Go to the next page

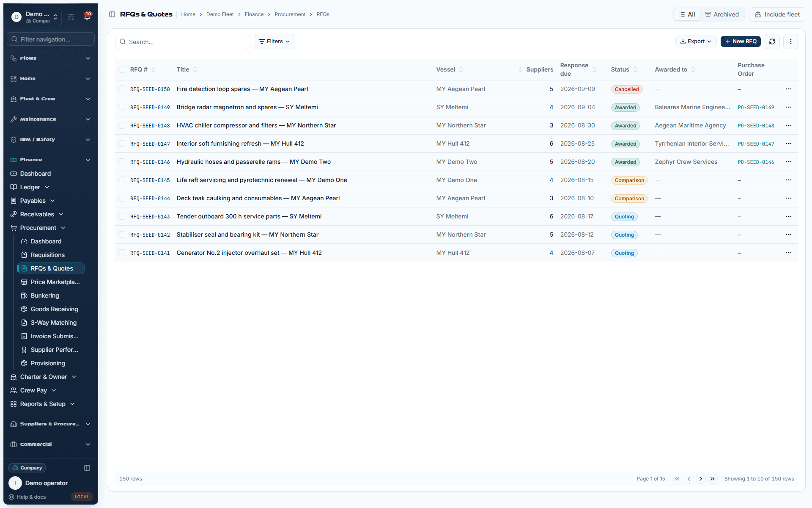click(701, 479)
